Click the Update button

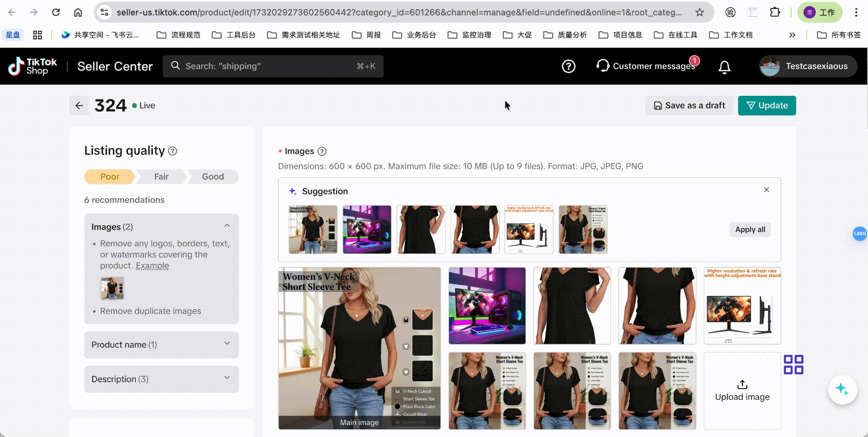click(x=767, y=105)
